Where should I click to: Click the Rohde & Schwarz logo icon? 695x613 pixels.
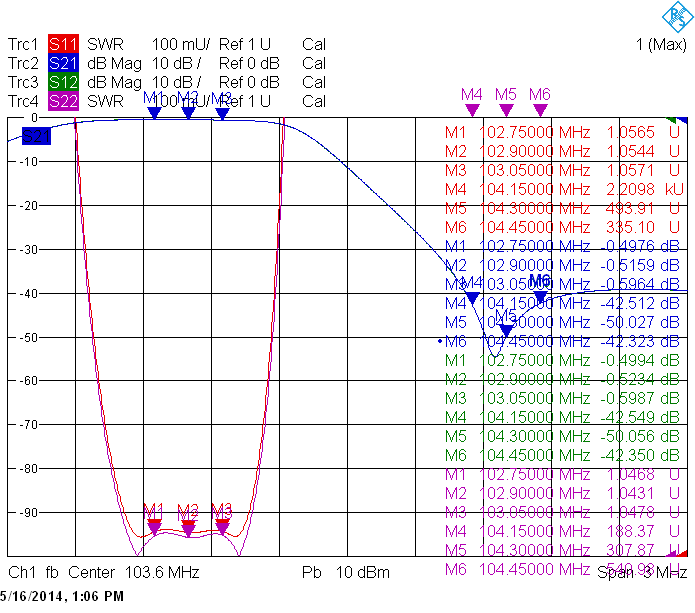[x=678, y=17]
